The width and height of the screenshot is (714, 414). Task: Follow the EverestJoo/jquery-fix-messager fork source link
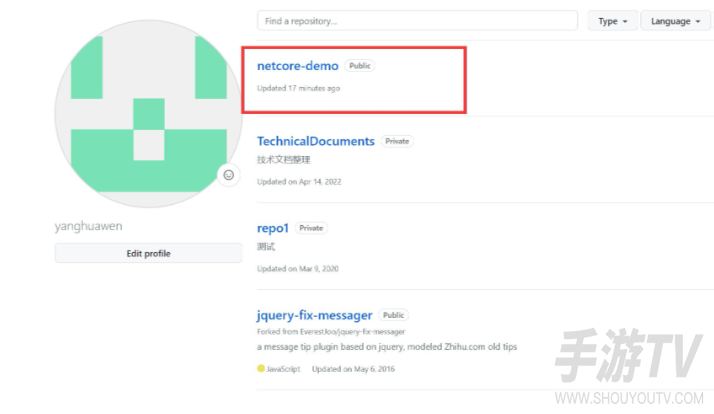point(352,332)
